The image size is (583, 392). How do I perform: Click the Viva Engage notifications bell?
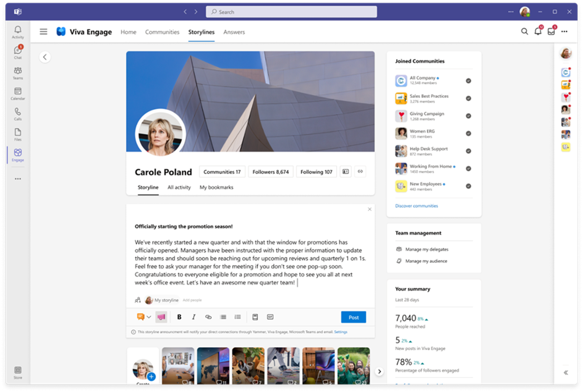[538, 31]
